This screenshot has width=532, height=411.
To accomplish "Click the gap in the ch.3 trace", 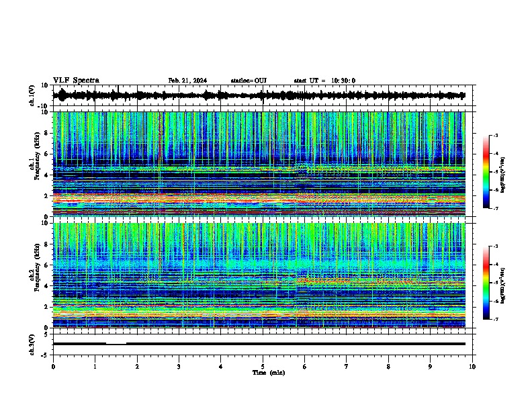I will (x=116, y=343).
